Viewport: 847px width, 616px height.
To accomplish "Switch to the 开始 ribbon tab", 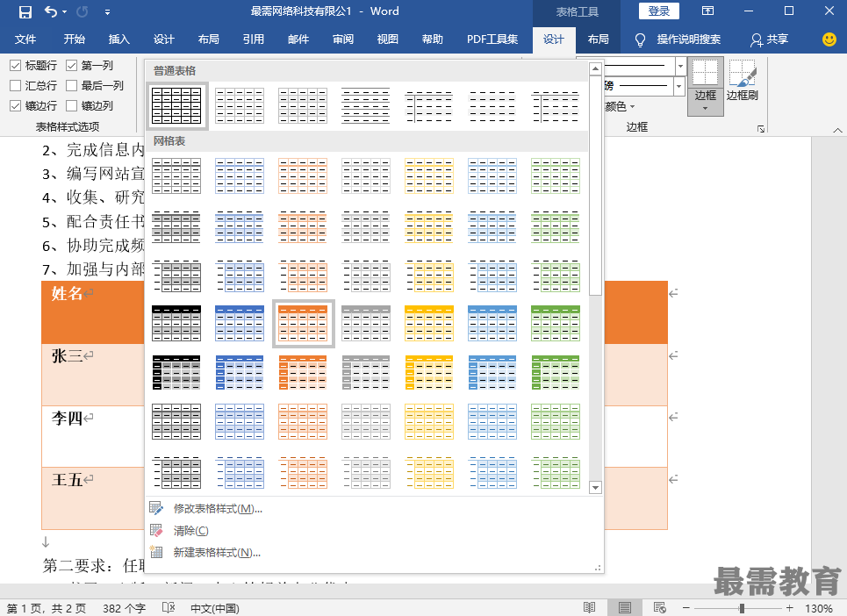I will [74, 39].
